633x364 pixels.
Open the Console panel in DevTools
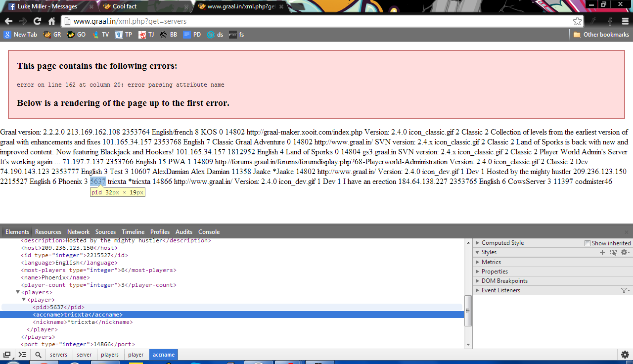point(209,232)
